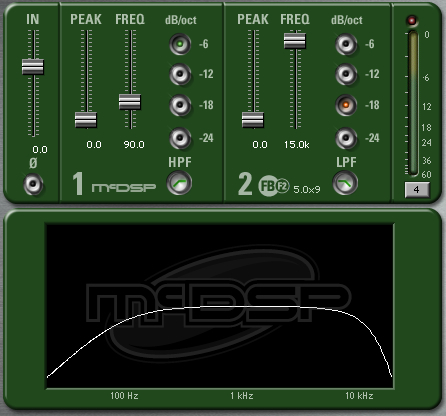The height and width of the screenshot is (416, 446).
Task: Click the band 2 FREQ slider handle
Action: pos(295,40)
